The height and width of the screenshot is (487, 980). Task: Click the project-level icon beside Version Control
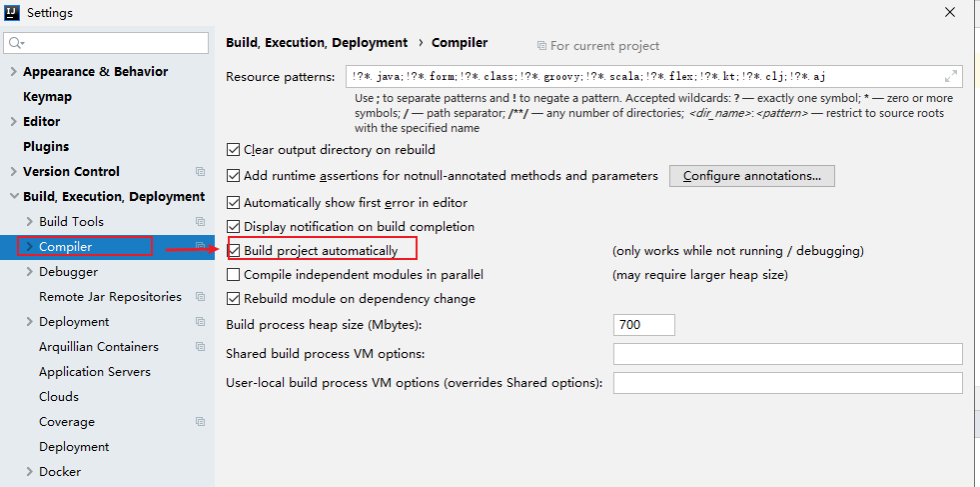point(200,172)
